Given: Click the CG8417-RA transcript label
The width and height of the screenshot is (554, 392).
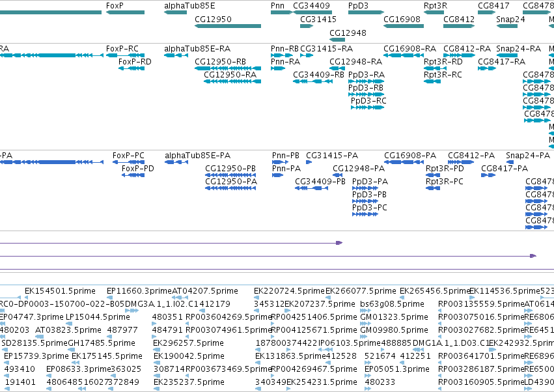Looking at the screenshot, I should pyautogui.click(x=501, y=61).
